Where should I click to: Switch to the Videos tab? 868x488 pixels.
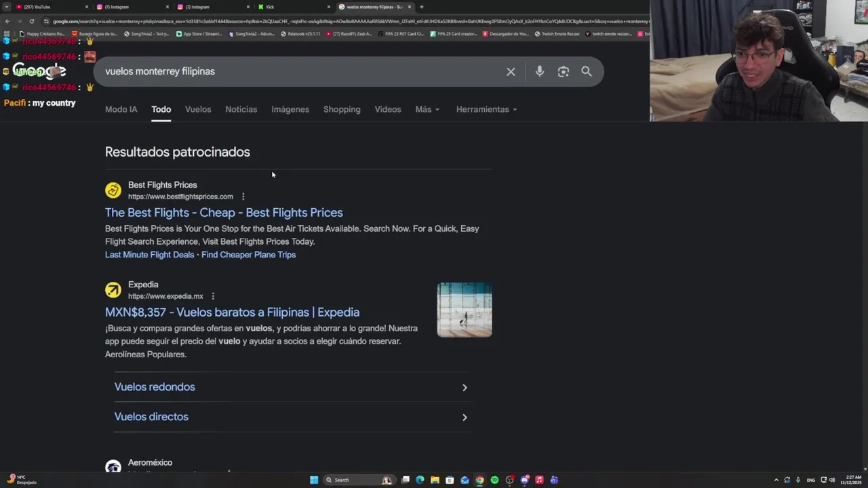click(x=388, y=109)
